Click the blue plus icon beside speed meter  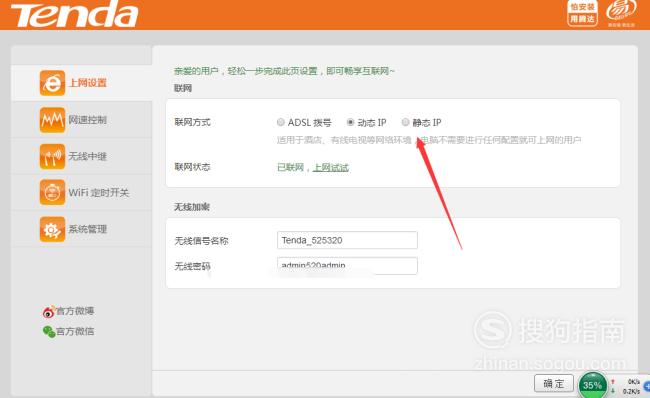click(646, 386)
